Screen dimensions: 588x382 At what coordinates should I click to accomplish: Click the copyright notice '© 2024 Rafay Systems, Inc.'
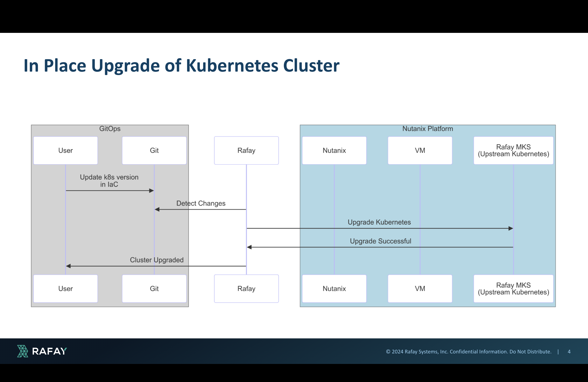click(417, 352)
